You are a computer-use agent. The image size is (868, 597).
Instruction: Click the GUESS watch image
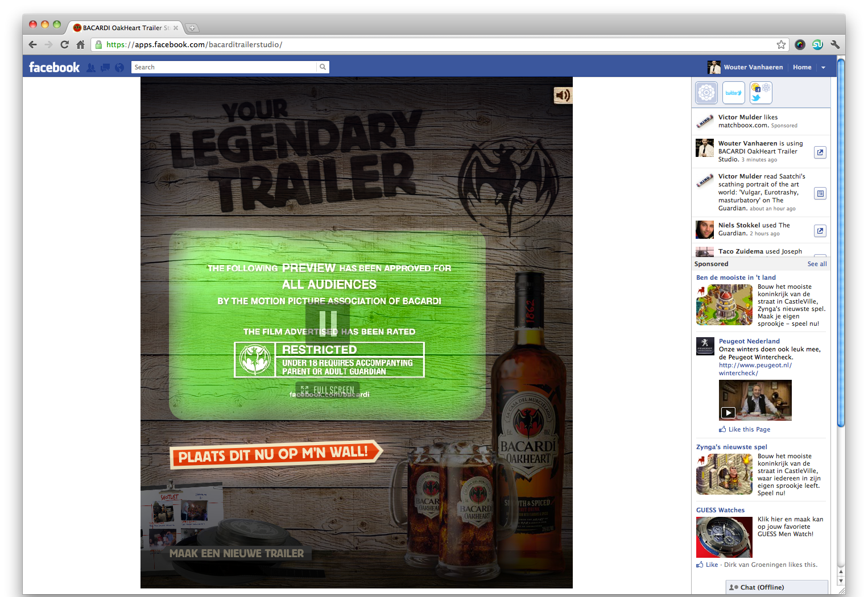click(x=725, y=537)
